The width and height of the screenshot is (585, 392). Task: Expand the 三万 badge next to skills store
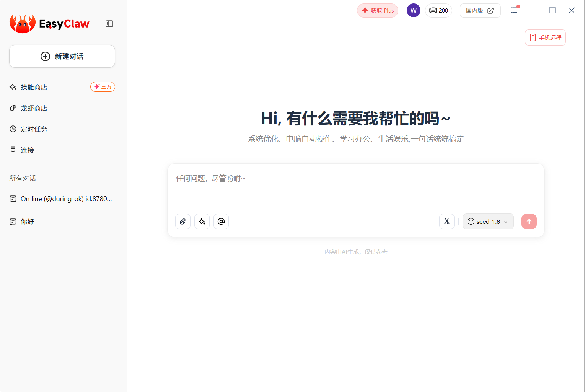(103, 87)
